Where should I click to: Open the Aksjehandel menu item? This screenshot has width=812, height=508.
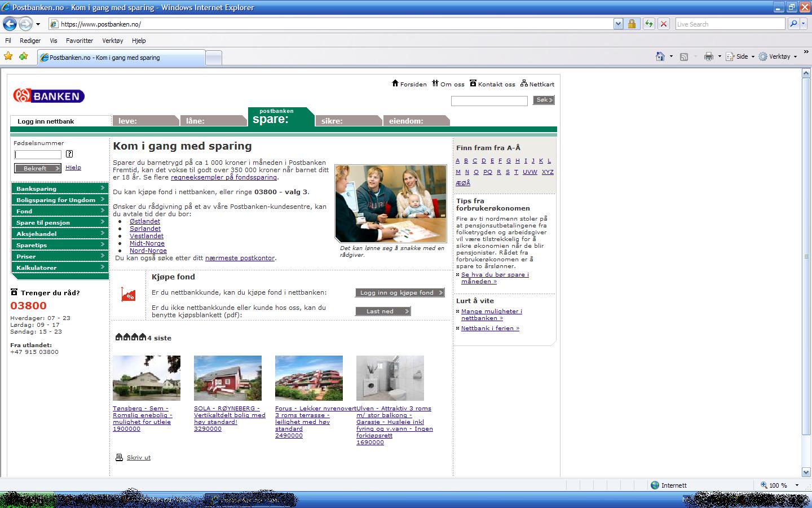tap(60, 233)
